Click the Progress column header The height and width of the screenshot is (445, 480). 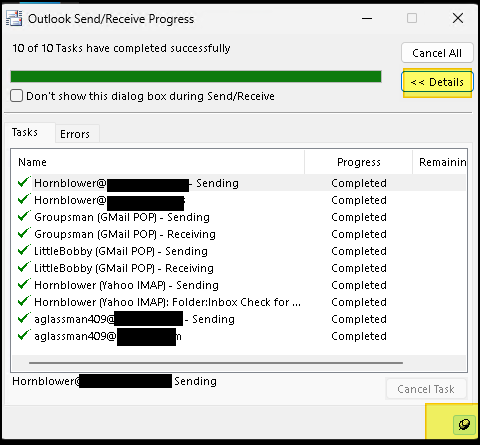(359, 162)
